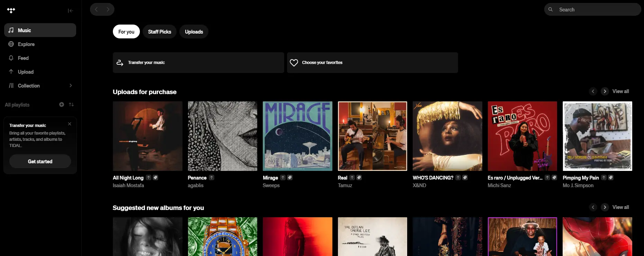644x256 pixels.
Task: Open the WHO'S DANCING? album cover
Action: tap(447, 136)
